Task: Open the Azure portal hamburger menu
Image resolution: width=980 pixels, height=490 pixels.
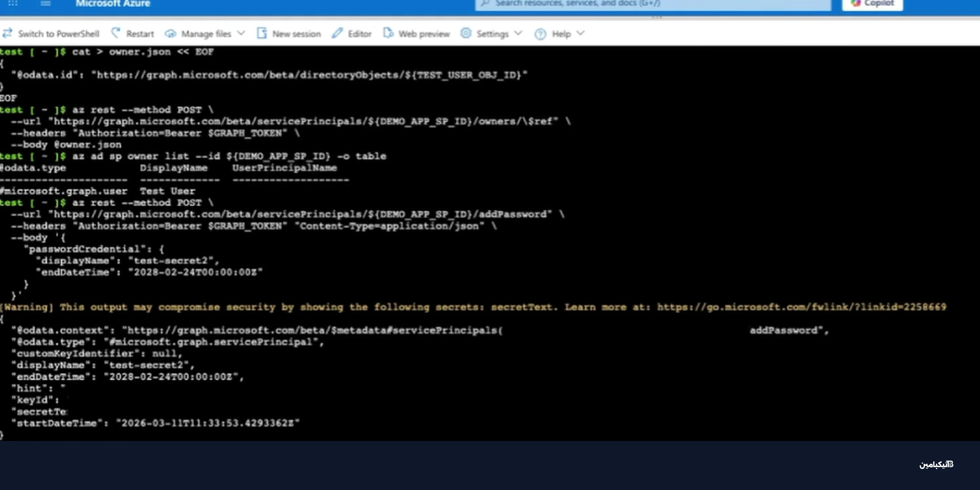Action: pos(46,4)
